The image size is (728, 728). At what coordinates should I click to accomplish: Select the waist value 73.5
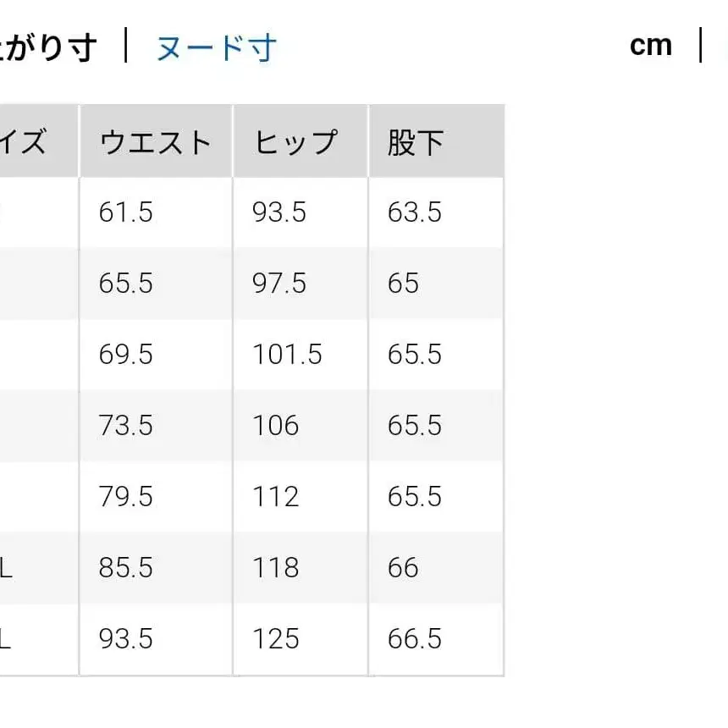click(x=125, y=426)
